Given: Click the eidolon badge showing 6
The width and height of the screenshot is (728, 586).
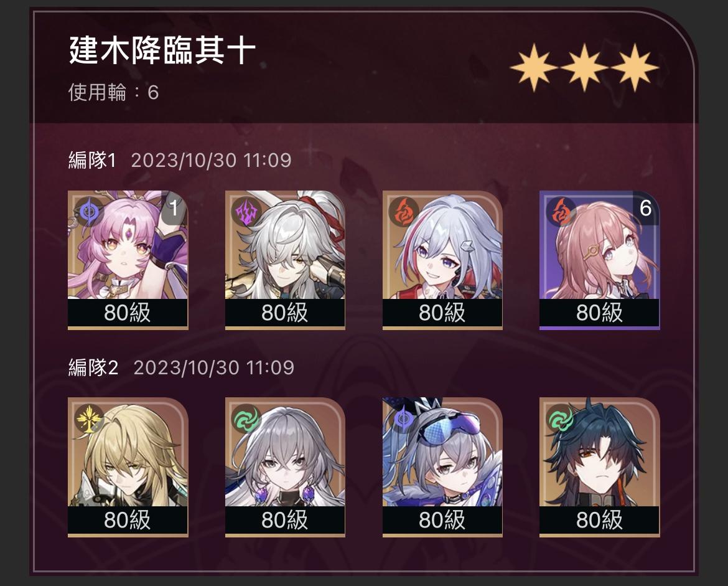Looking at the screenshot, I should (646, 208).
